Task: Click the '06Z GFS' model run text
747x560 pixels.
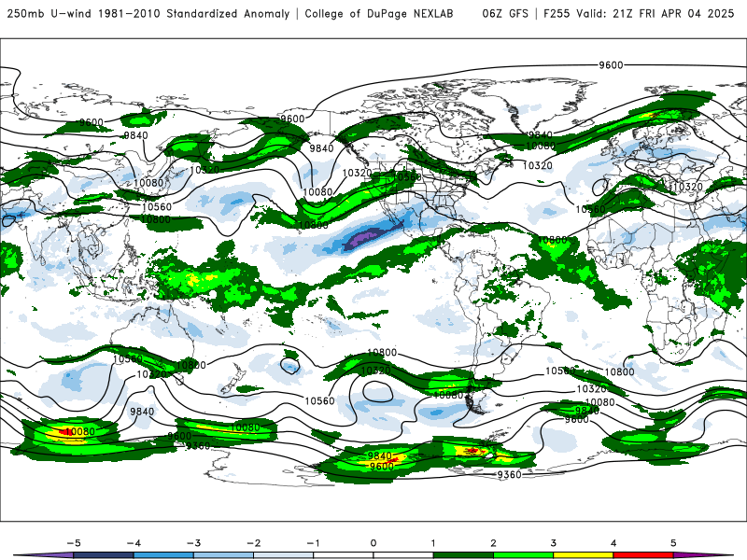Action: point(505,13)
